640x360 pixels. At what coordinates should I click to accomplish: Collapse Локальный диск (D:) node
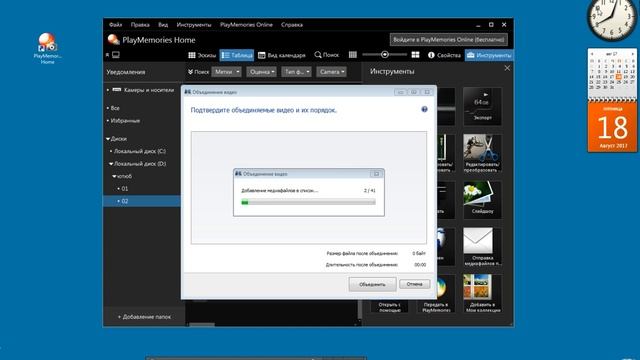111,164
